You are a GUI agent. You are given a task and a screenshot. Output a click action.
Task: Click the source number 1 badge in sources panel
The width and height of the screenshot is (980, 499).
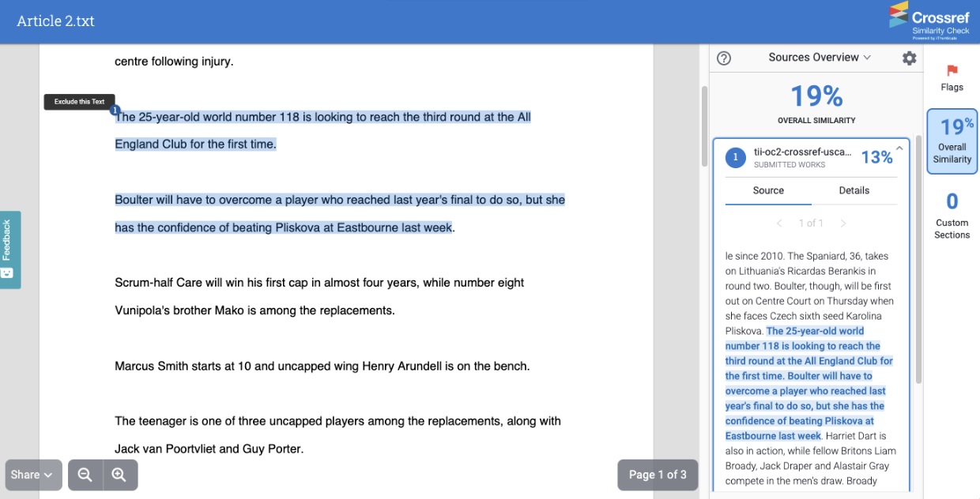tap(735, 158)
